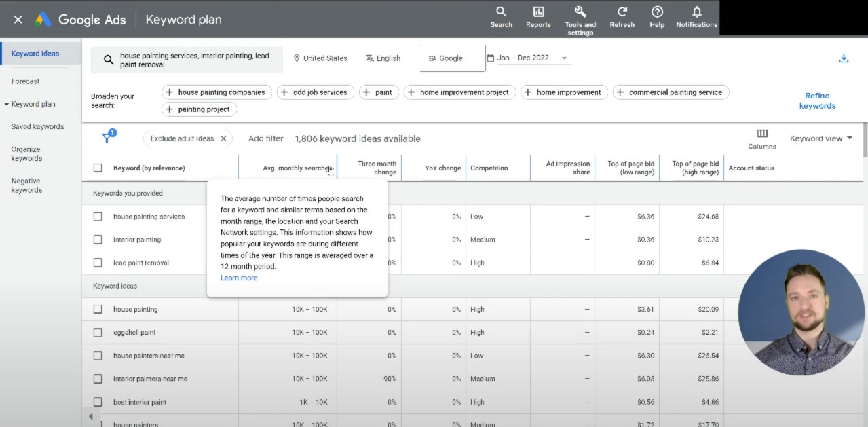The width and height of the screenshot is (868, 427).
Task: Expand the Keyword view dropdown
Action: pos(821,138)
